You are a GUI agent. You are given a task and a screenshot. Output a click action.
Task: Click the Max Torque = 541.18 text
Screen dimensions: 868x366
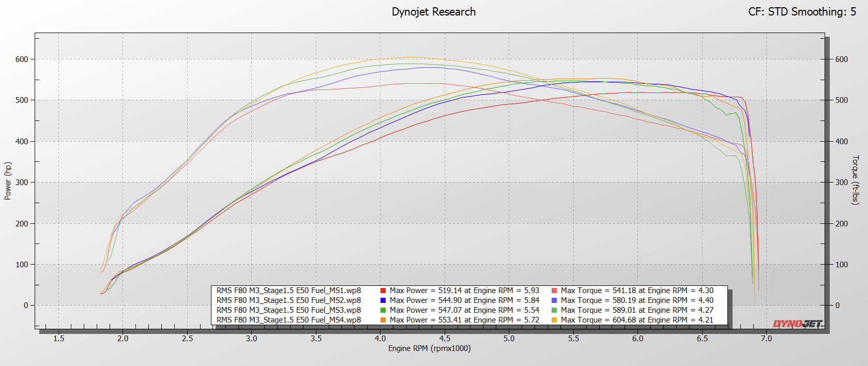[598, 291]
